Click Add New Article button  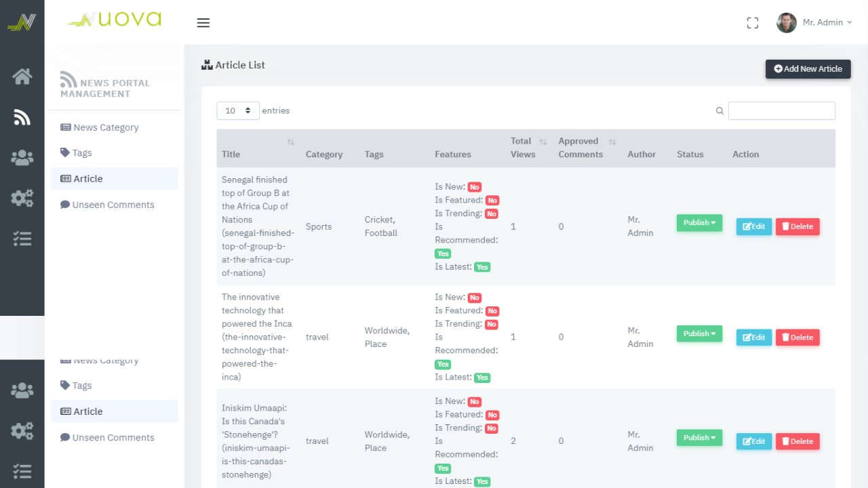click(808, 68)
